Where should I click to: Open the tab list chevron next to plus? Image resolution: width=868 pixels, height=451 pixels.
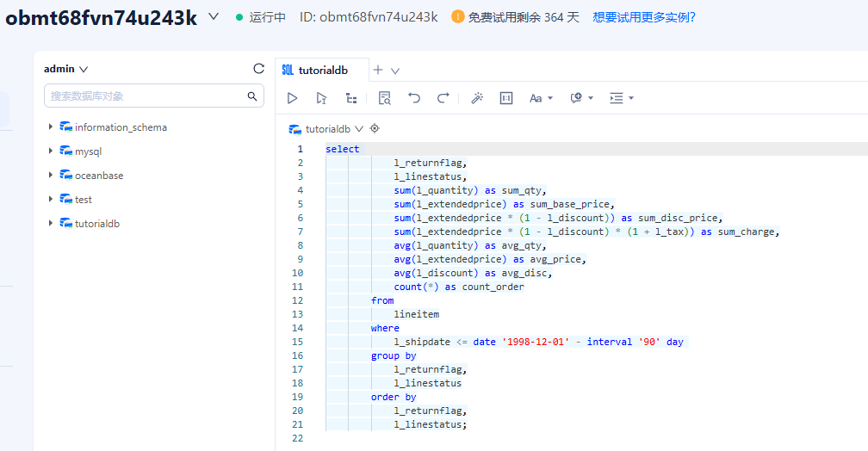[x=395, y=71]
